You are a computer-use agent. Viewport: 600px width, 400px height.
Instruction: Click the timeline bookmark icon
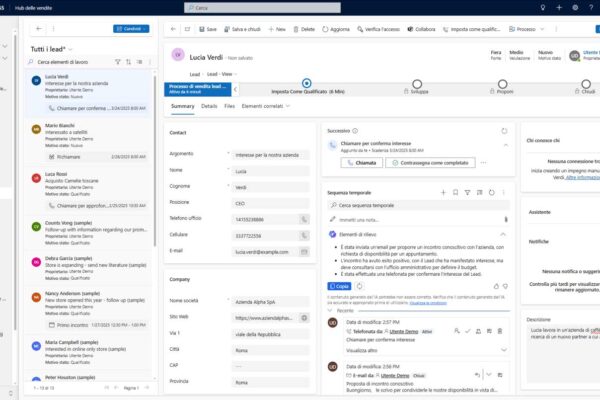(x=455, y=193)
